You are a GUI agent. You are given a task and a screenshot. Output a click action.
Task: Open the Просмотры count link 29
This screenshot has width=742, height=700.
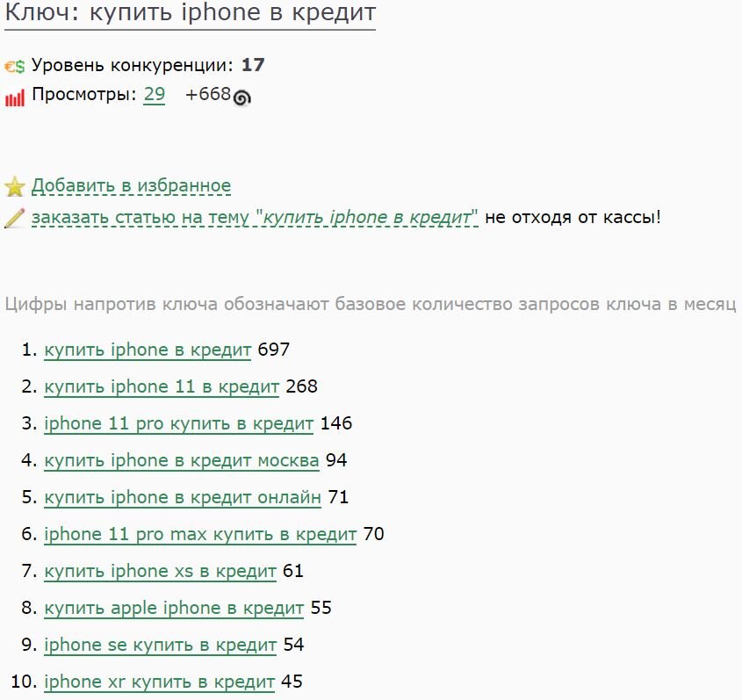pos(155,95)
